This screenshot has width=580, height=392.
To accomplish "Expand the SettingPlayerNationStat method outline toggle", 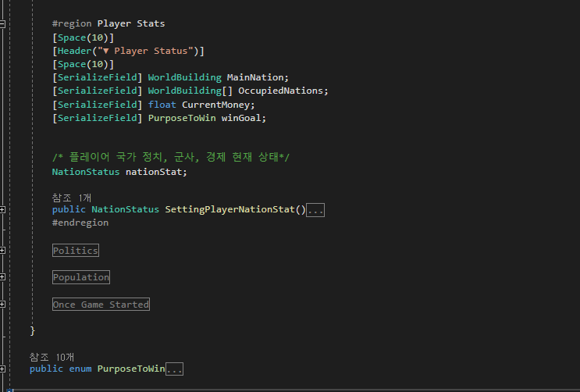I will click(x=2, y=210).
